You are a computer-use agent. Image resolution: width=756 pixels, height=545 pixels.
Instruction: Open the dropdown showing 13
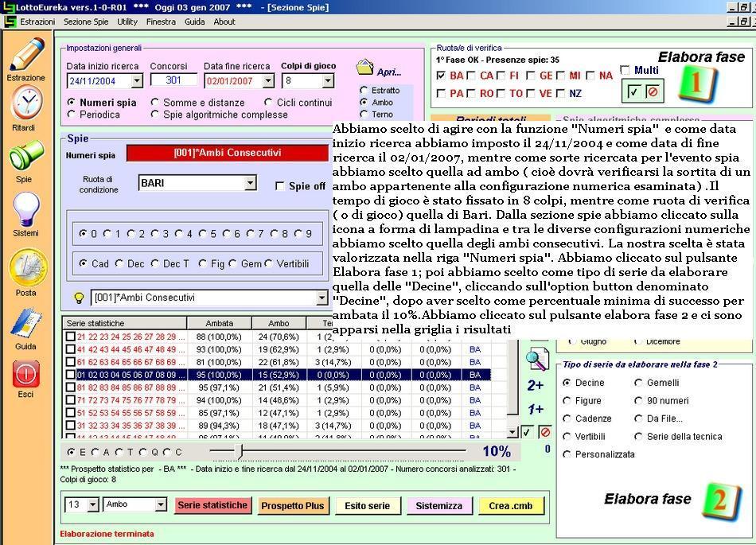pyautogui.click(x=93, y=504)
